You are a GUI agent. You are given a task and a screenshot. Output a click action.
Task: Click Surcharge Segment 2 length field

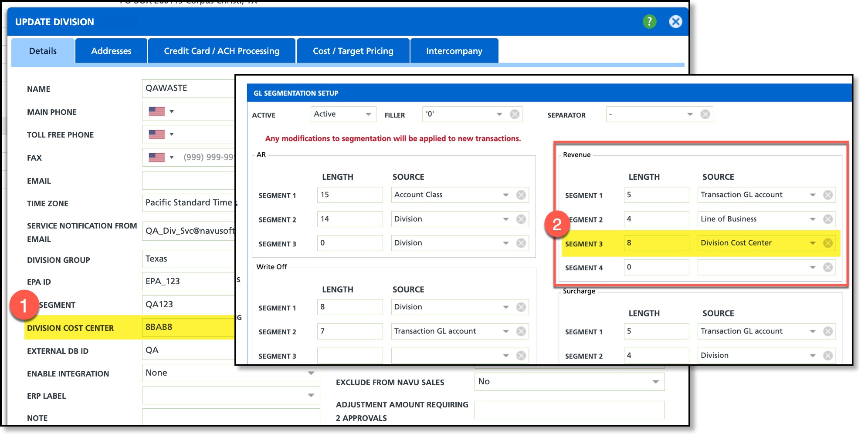pos(656,356)
